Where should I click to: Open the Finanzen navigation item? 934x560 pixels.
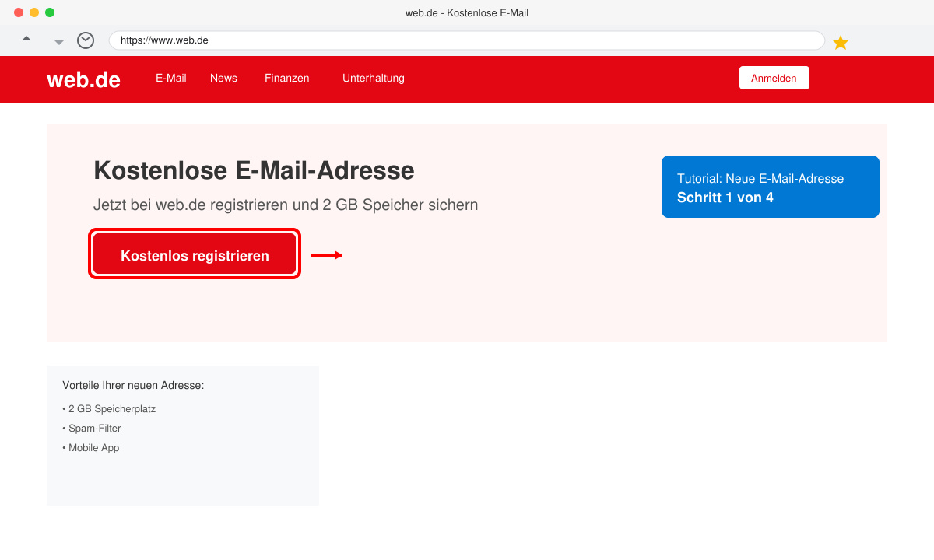[287, 78]
